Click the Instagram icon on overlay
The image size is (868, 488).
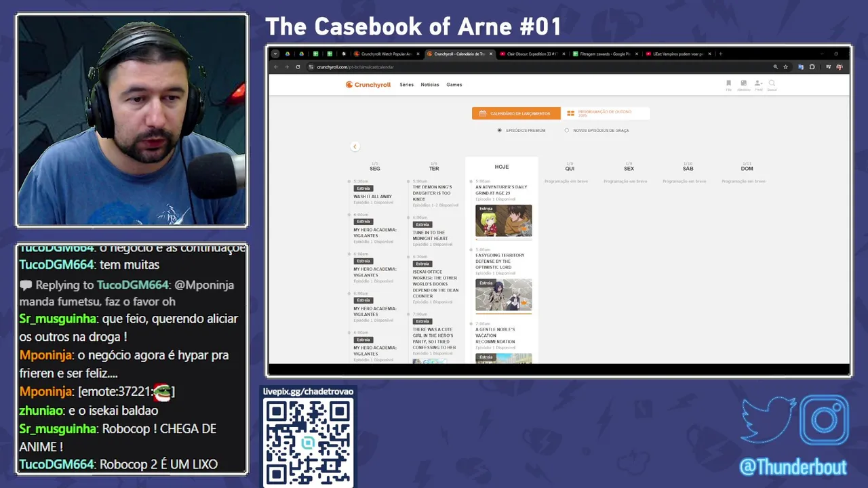(824, 420)
